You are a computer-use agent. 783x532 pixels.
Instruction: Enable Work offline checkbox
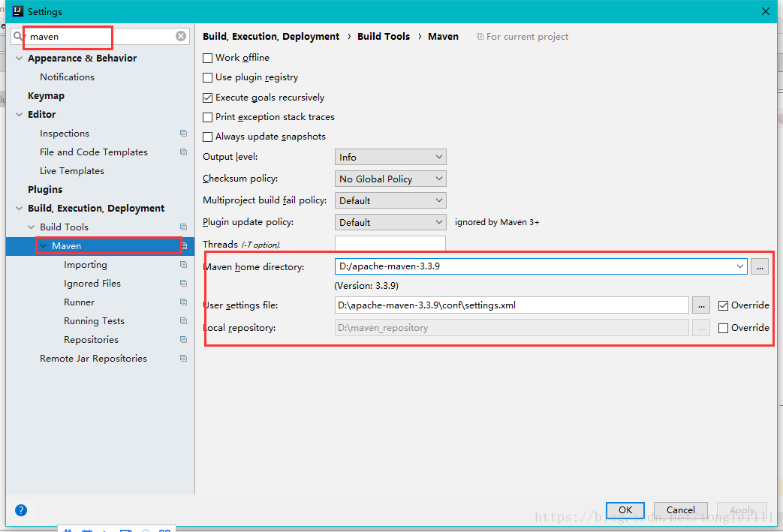point(208,58)
